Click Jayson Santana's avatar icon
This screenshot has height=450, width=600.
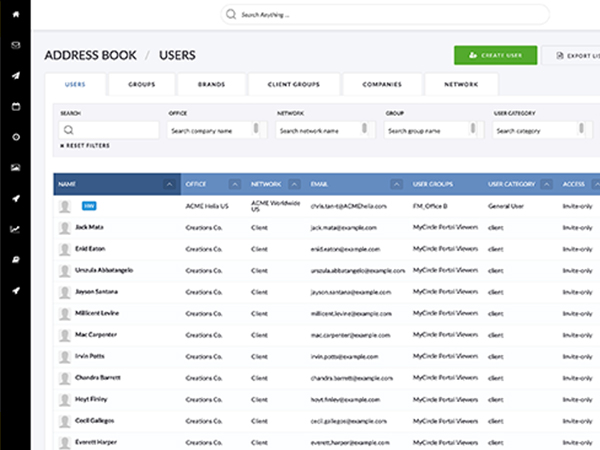(64, 292)
